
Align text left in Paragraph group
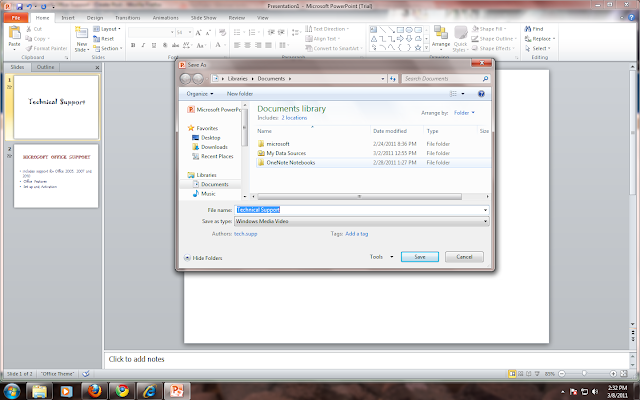point(237,45)
